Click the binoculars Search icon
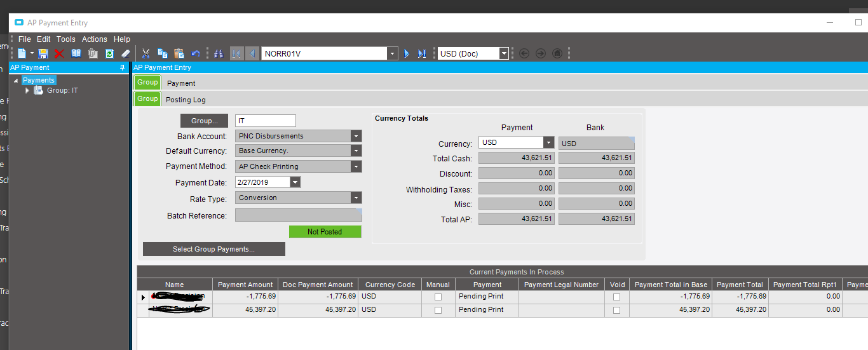Screen dimensions: 868x350 [218, 54]
